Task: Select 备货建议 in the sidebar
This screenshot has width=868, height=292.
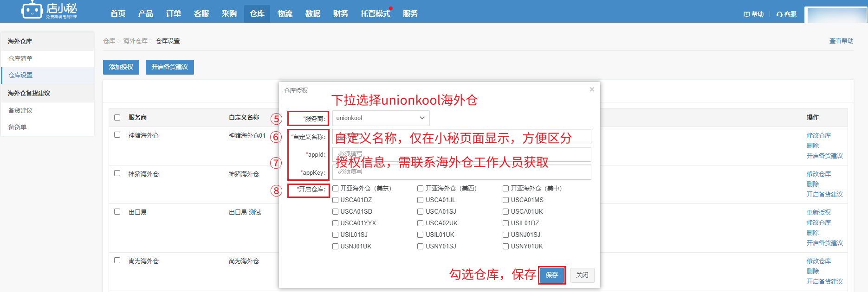Action: coord(47,110)
